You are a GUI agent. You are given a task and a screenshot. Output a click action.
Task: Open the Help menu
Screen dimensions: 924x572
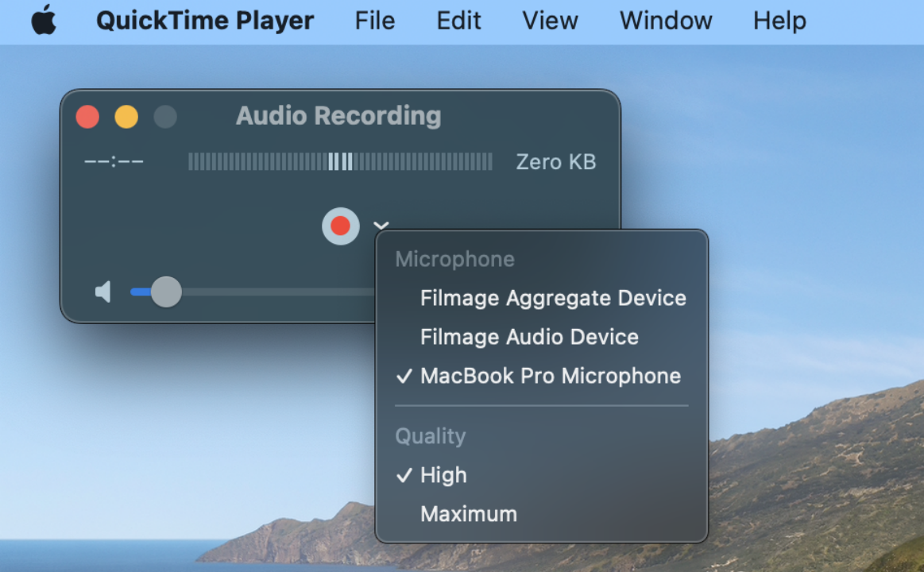(779, 21)
